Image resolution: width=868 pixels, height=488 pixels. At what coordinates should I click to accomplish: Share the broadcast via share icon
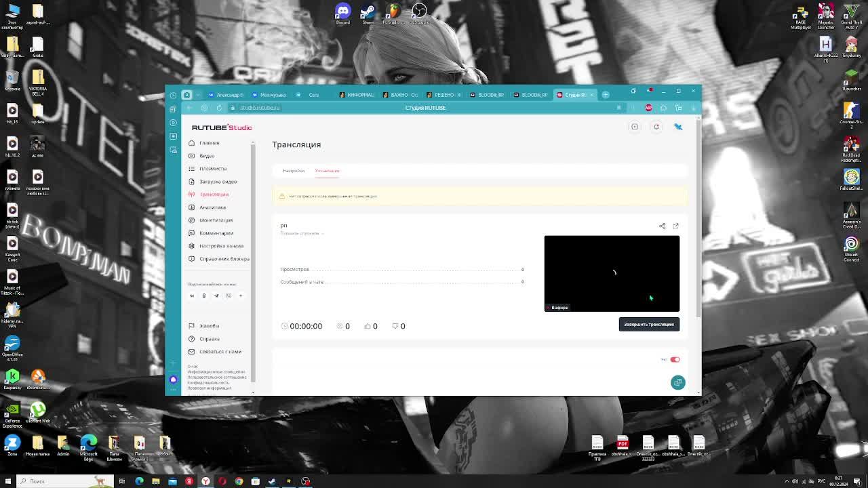tap(663, 226)
